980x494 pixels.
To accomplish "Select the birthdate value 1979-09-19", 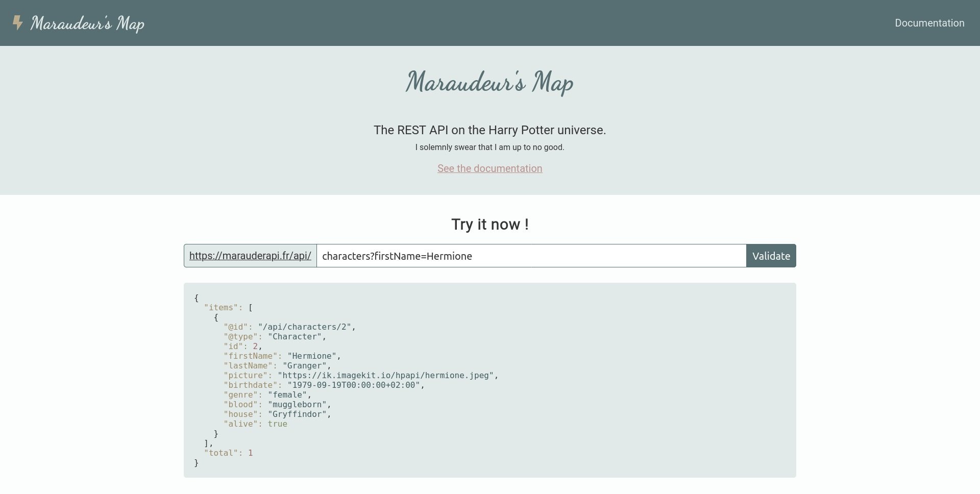I will point(354,385).
